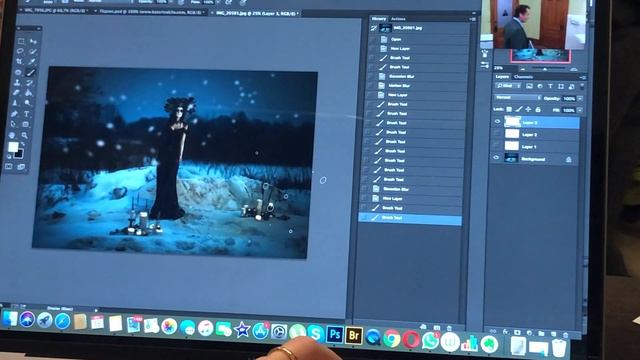Collapse the toolbox with its top arrows
This screenshot has height=360, width=640.
click(38, 29)
